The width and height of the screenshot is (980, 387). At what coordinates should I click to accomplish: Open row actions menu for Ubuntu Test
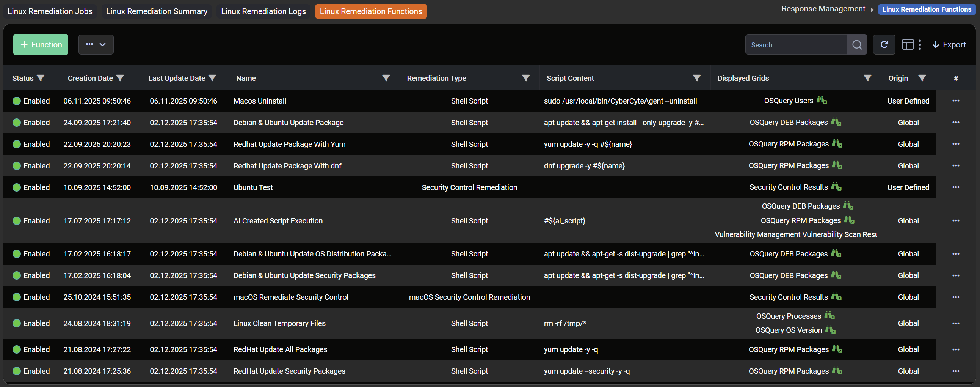(956, 187)
